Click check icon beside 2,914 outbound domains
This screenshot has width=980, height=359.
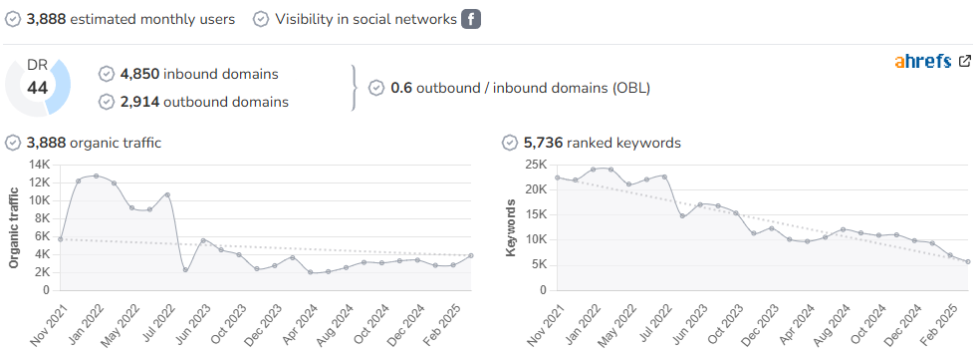107,102
